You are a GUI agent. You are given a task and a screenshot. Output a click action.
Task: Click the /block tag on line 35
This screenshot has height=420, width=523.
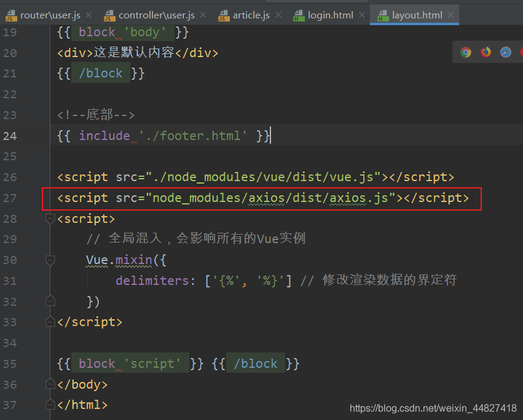[256, 364]
